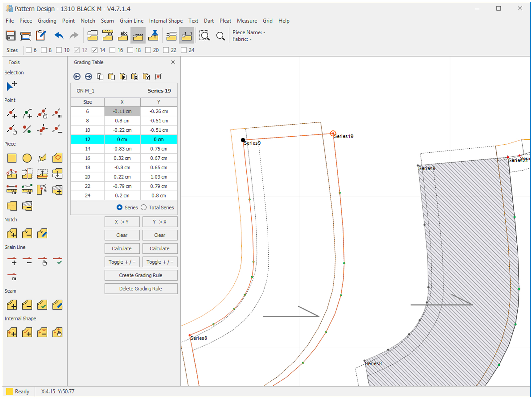The width and height of the screenshot is (532, 399).
Task: Open the Grading menu
Action: pos(47,21)
